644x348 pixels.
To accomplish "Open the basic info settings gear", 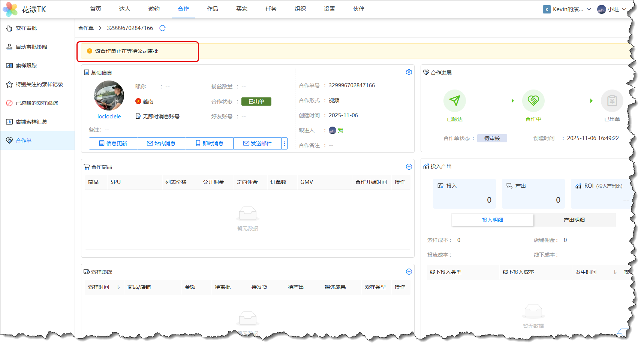I will coord(409,72).
